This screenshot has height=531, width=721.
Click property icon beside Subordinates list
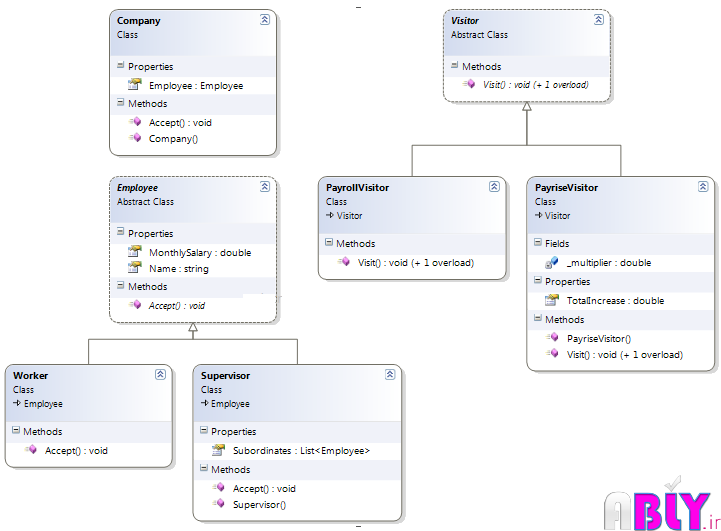point(218,450)
